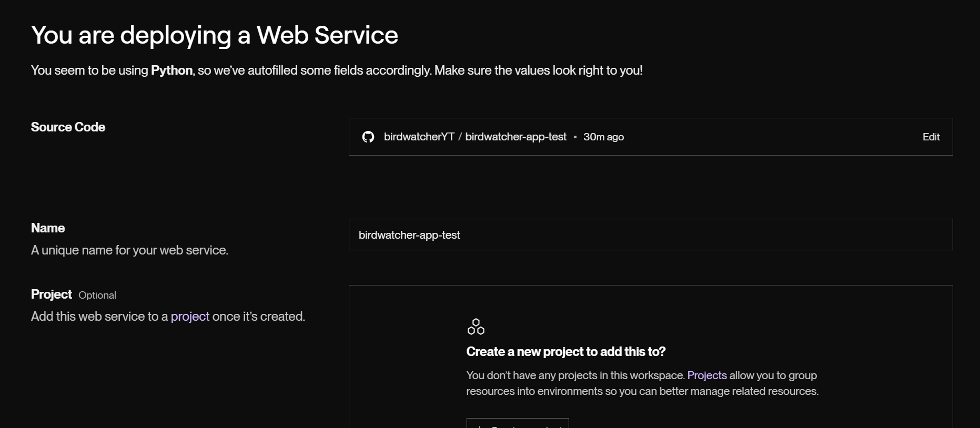This screenshot has height=428, width=980.
Task: Click the GitHub logo icon
Action: pyautogui.click(x=368, y=137)
